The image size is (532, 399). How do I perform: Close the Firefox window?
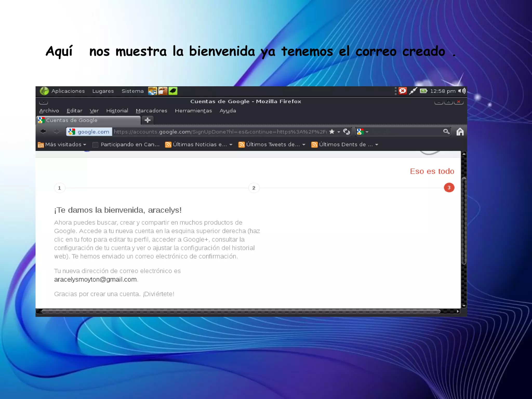click(x=459, y=102)
